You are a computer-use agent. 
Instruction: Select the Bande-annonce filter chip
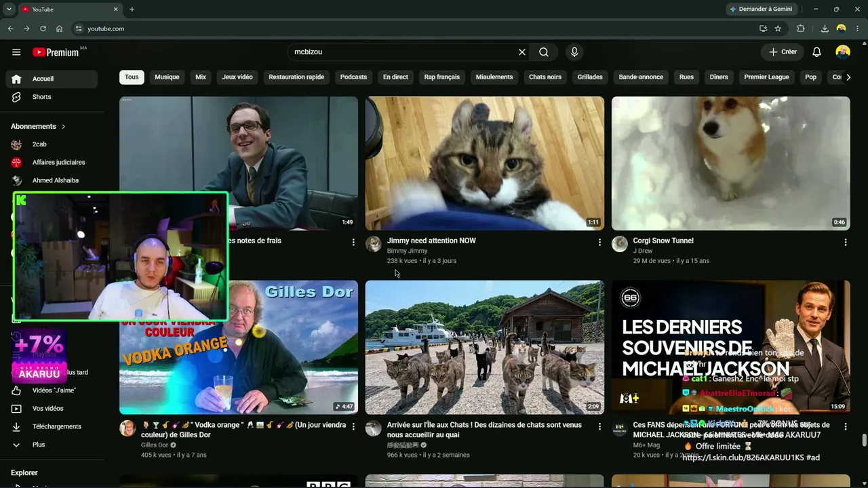coord(641,77)
